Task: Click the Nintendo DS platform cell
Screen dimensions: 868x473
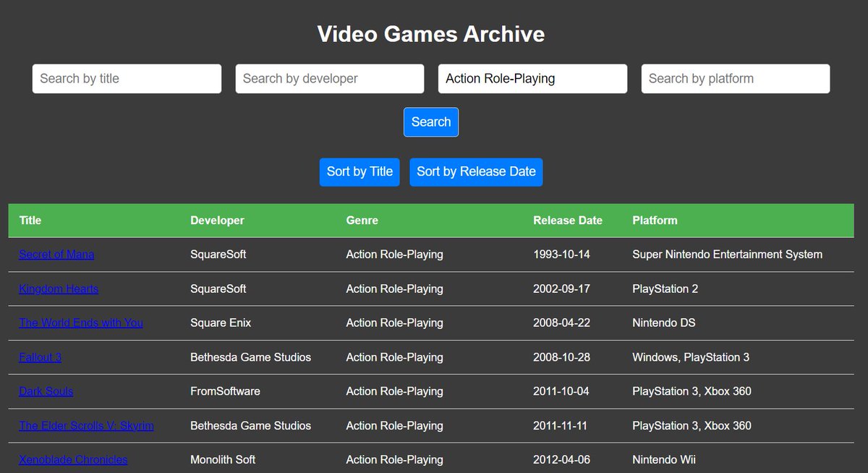Action: coord(664,323)
